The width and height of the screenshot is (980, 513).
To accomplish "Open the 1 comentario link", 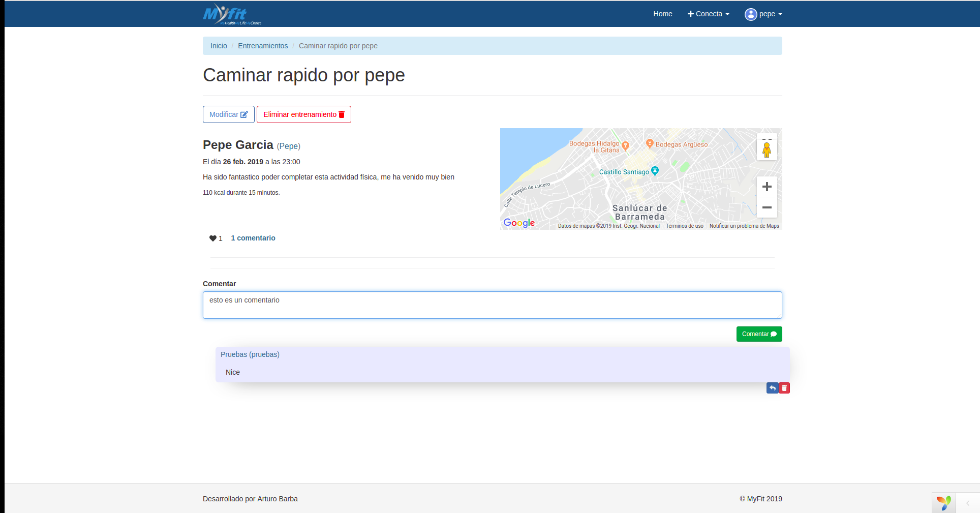I will (253, 238).
